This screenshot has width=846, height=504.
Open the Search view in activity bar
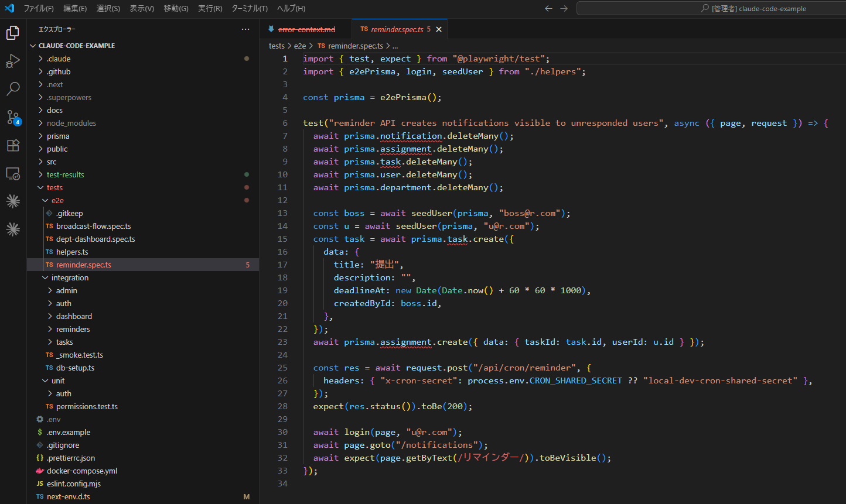(x=13, y=89)
